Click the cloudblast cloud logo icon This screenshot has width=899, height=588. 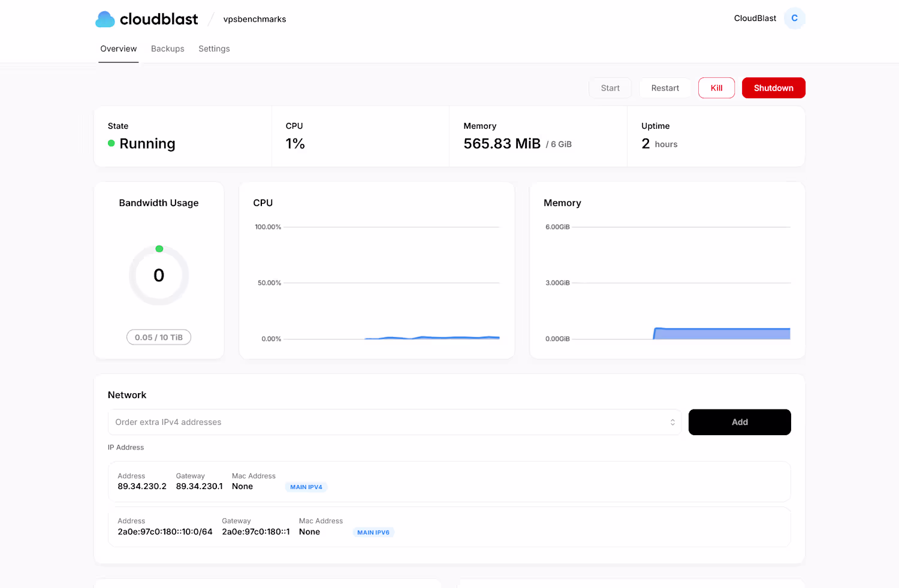pyautogui.click(x=105, y=19)
